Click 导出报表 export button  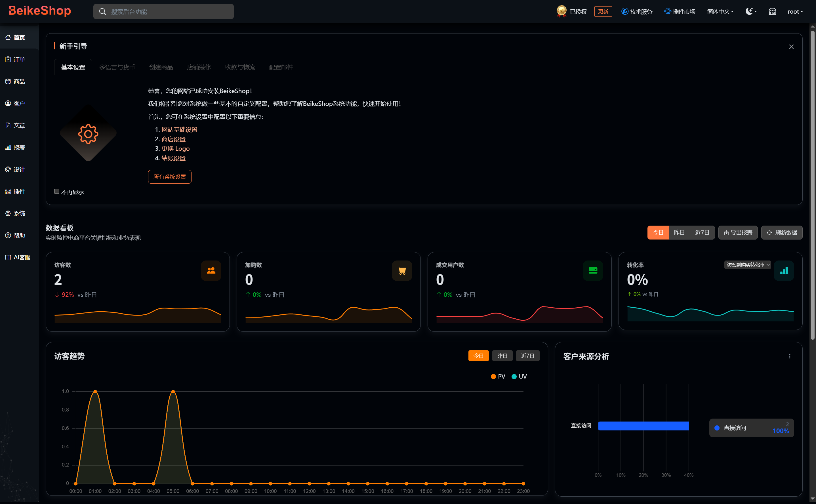(x=738, y=233)
